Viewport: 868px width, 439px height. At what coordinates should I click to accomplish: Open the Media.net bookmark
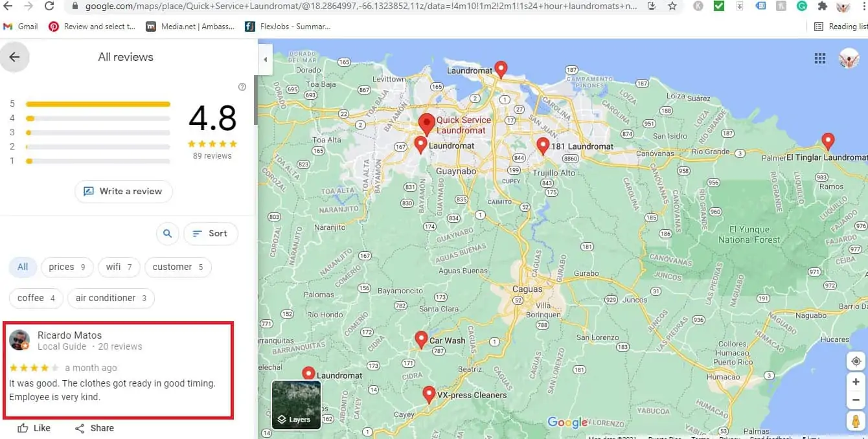click(190, 27)
